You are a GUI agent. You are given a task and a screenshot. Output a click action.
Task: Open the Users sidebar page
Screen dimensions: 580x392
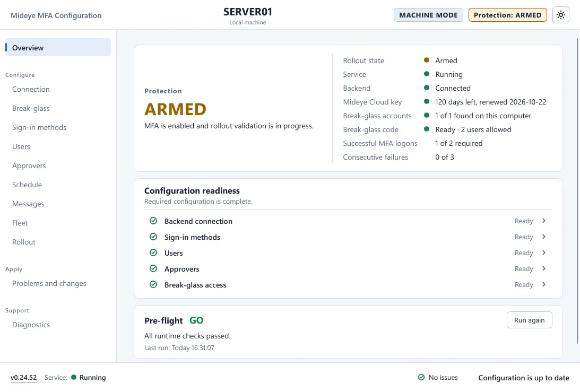pyautogui.click(x=21, y=146)
